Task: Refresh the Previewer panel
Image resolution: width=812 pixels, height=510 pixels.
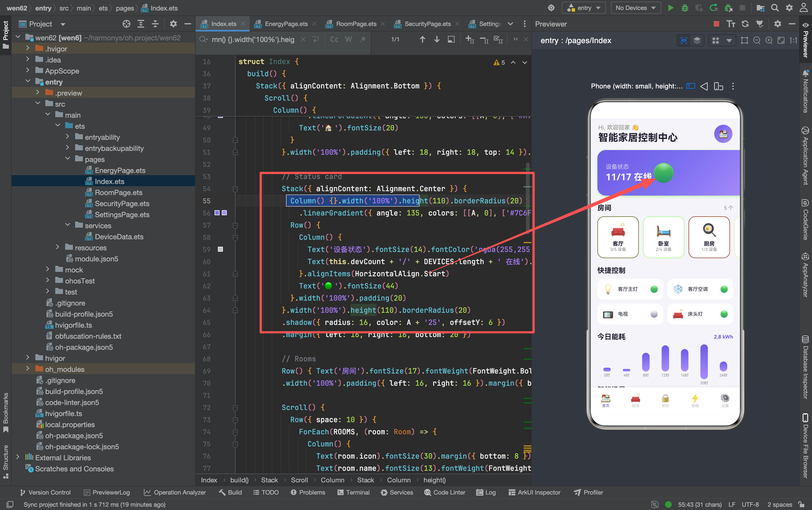Action: (x=745, y=23)
